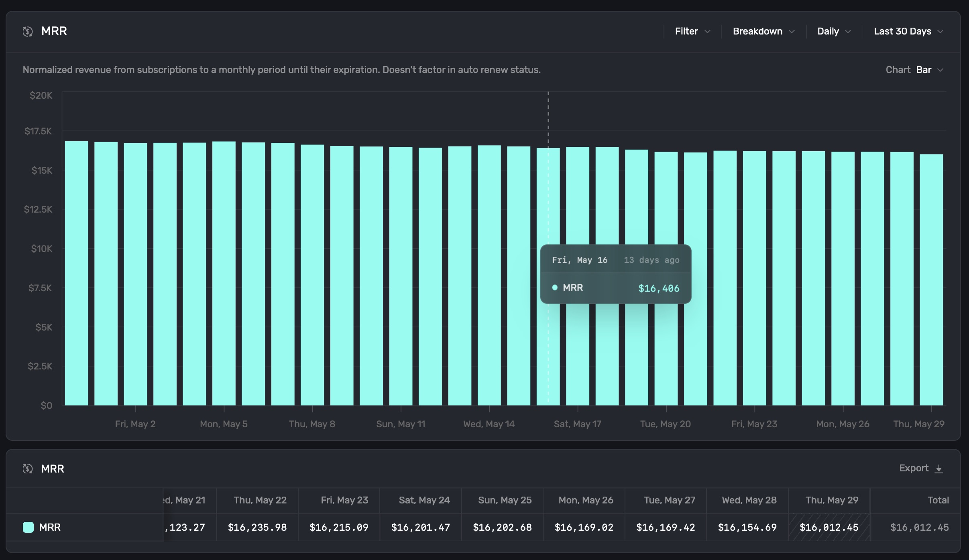Click the Total column header
The width and height of the screenshot is (969, 560).
[938, 500]
